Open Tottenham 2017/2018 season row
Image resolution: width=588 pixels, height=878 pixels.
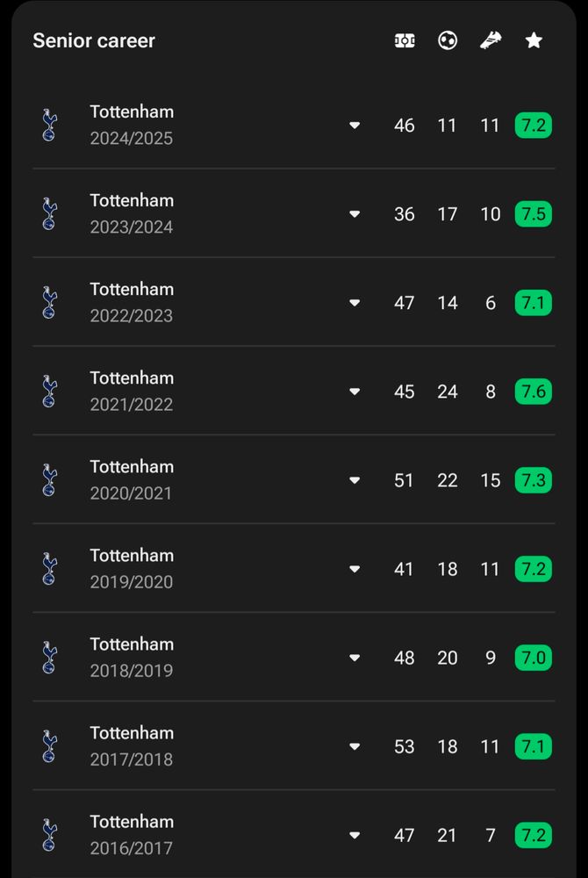pyautogui.click(x=294, y=745)
